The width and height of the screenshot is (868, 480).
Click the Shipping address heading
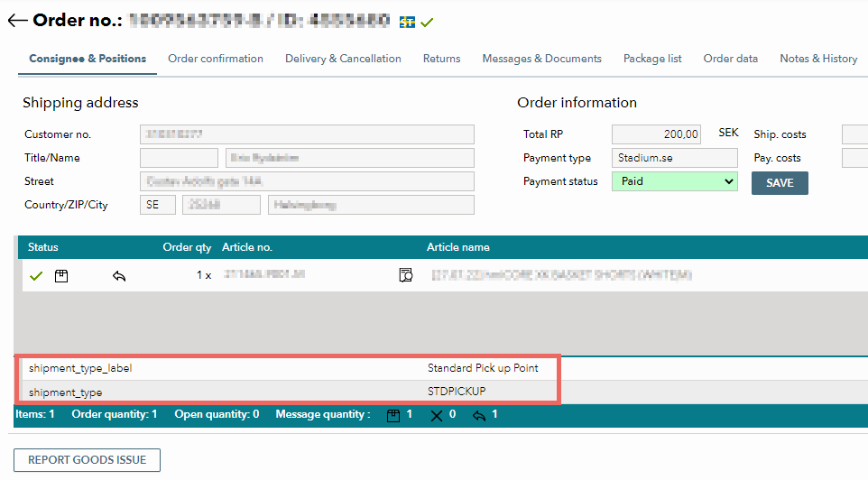coord(80,103)
